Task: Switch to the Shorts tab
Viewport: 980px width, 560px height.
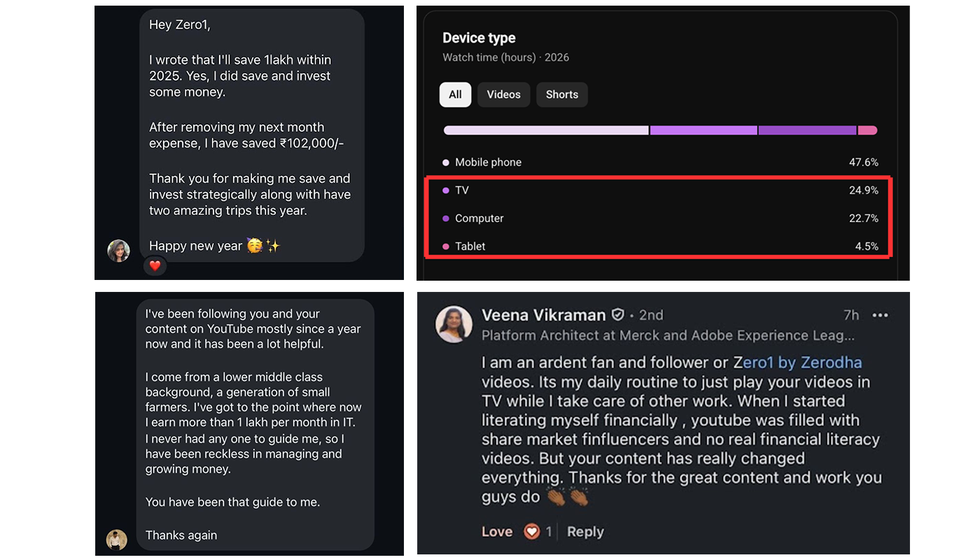Action: pyautogui.click(x=562, y=94)
